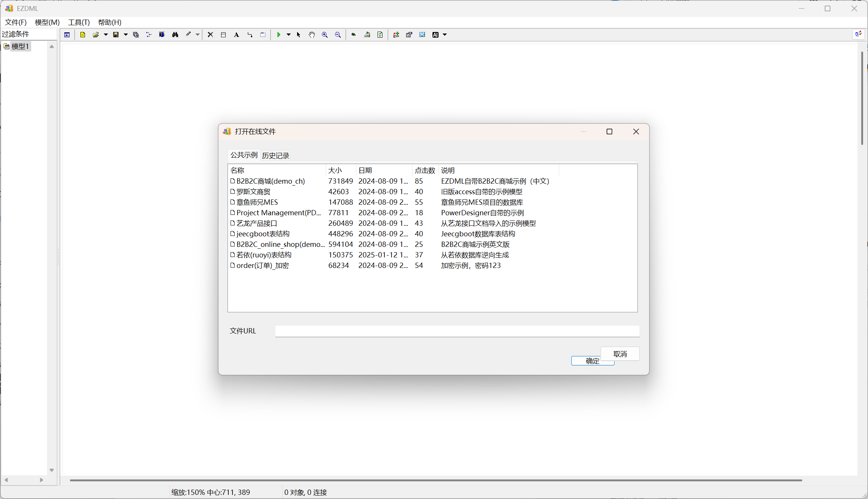
Task: Click the new file icon
Action: pos(83,35)
